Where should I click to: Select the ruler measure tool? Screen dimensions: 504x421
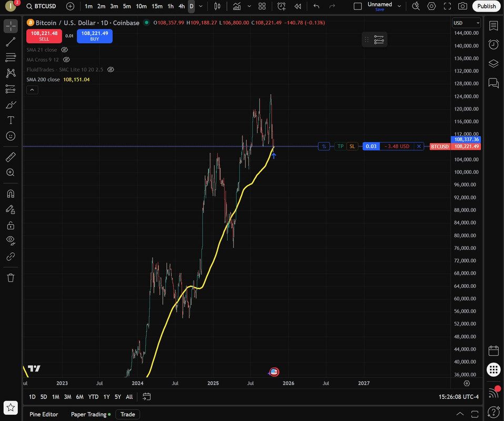[11, 157]
